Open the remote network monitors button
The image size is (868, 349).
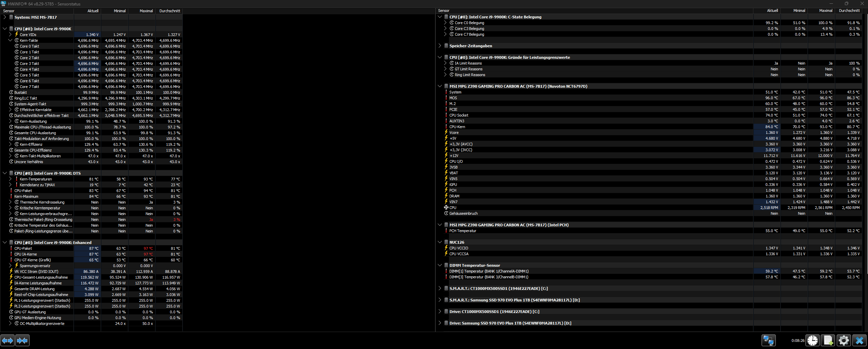pyautogui.click(x=768, y=340)
